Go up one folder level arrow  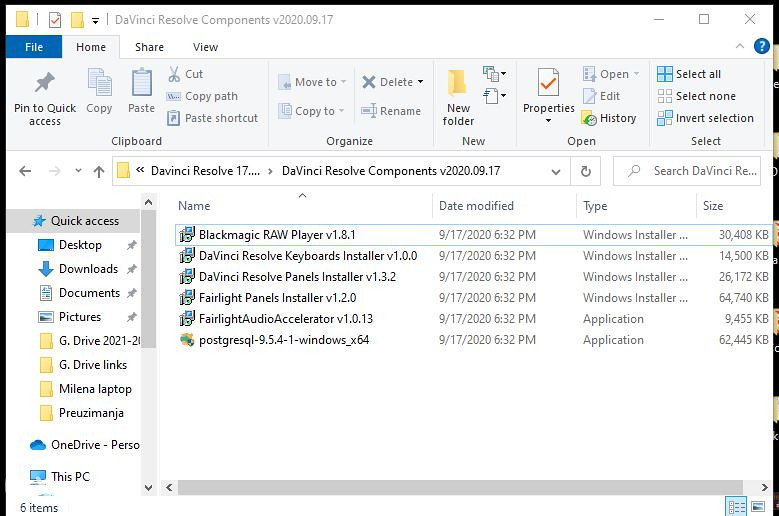point(99,171)
